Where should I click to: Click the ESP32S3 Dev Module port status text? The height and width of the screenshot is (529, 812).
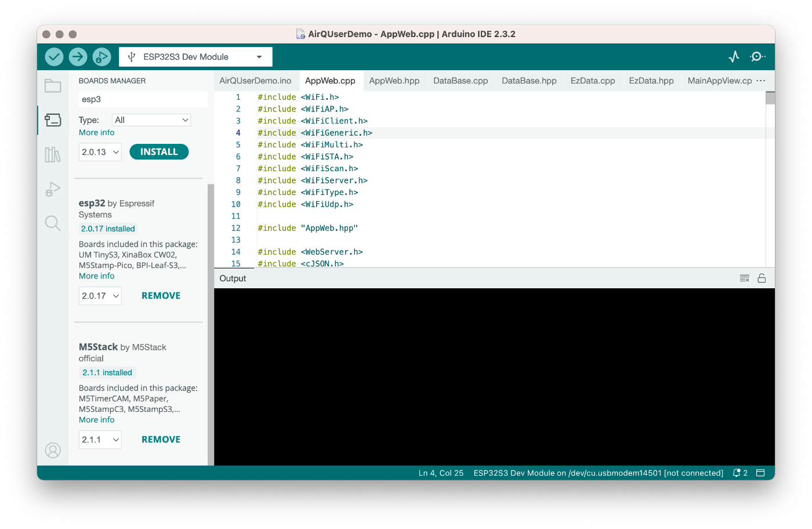(598, 473)
